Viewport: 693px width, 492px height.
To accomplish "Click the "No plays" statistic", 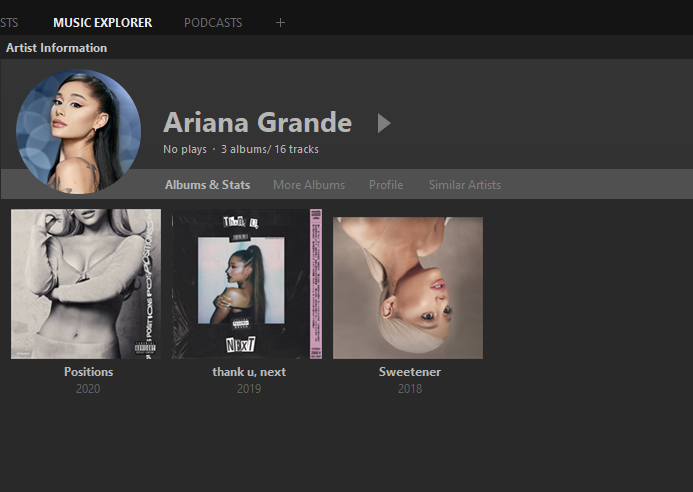I will click(x=185, y=149).
